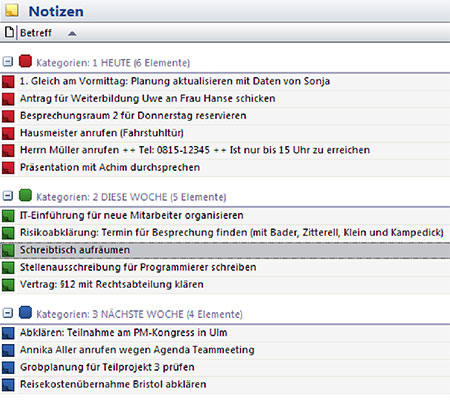Click red category swatch of HEUTE group

click(25, 61)
